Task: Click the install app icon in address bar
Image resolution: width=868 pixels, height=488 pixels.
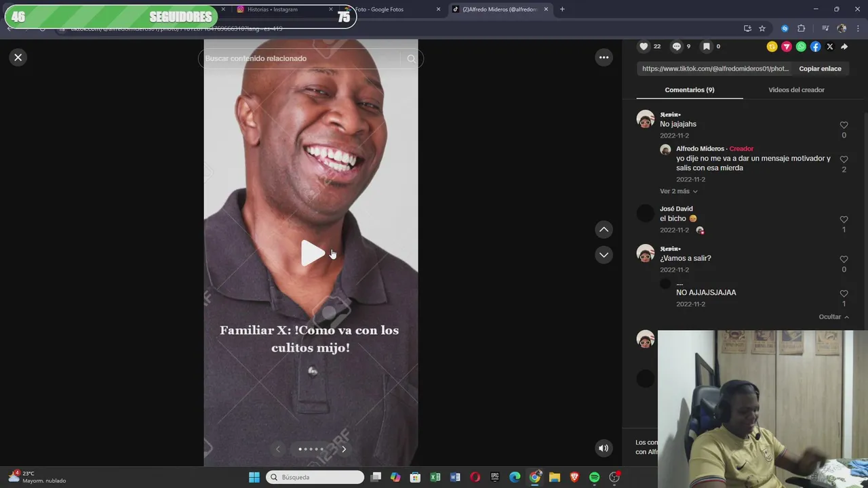Action: click(x=747, y=28)
